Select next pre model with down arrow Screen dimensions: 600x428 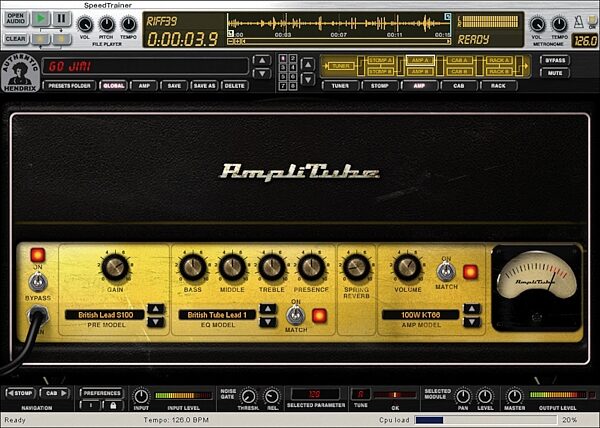tap(156, 322)
